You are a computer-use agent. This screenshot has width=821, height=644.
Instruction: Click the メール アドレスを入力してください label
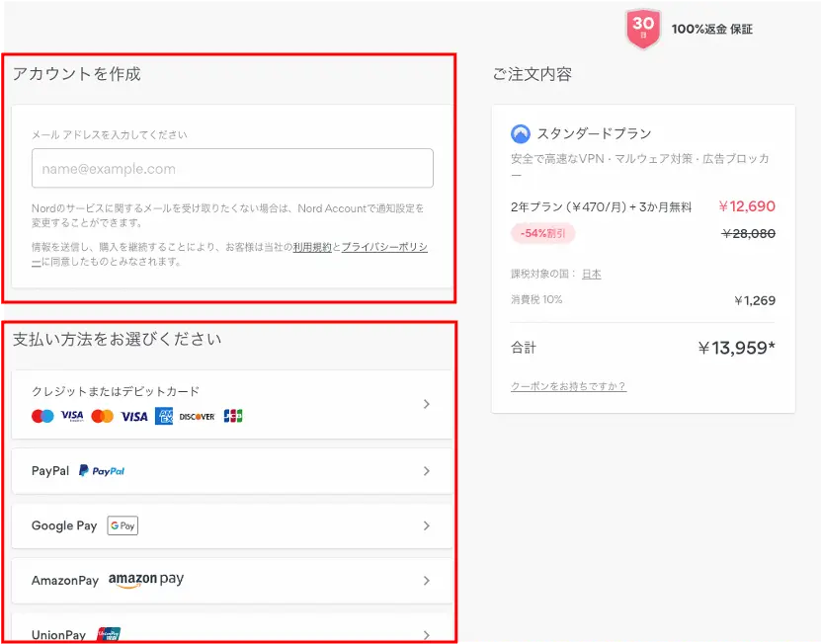110,134
